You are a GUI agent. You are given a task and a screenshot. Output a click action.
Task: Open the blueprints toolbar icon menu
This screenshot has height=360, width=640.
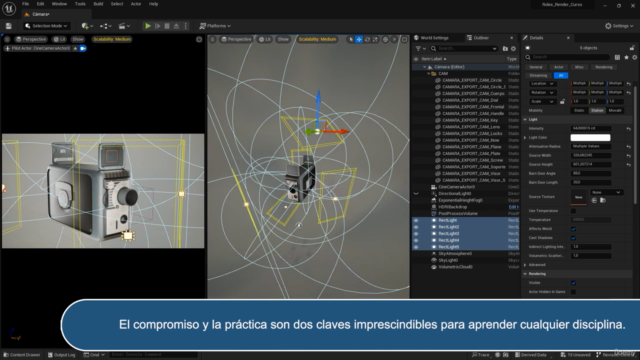pyautogui.click(x=106, y=26)
